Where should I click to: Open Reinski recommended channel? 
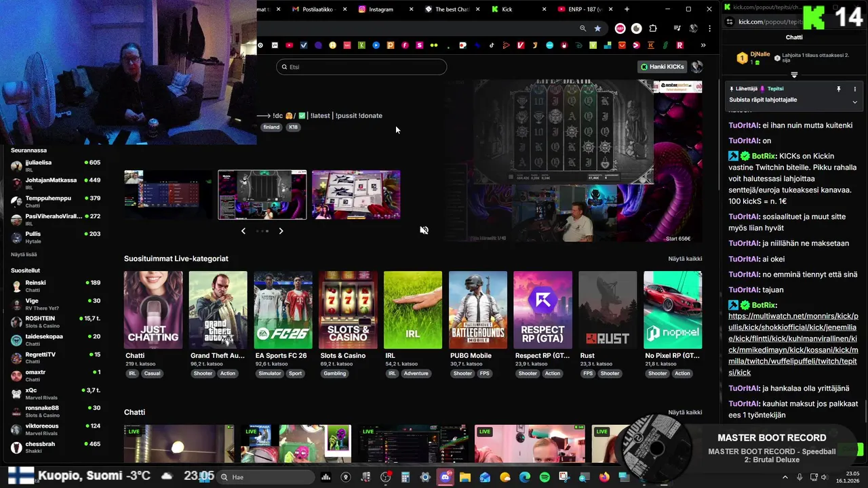pos(56,285)
